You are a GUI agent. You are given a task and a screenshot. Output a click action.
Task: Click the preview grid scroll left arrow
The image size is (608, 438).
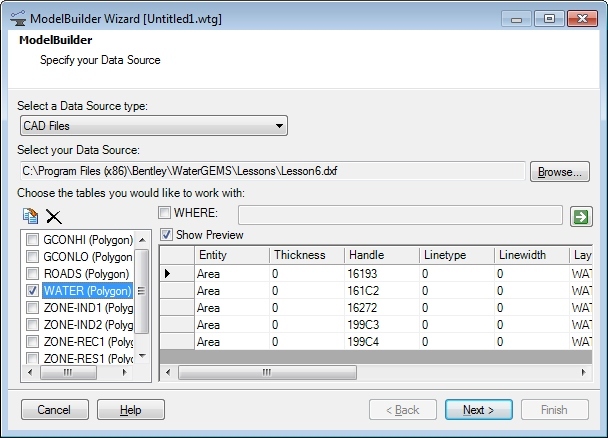pos(168,372)
